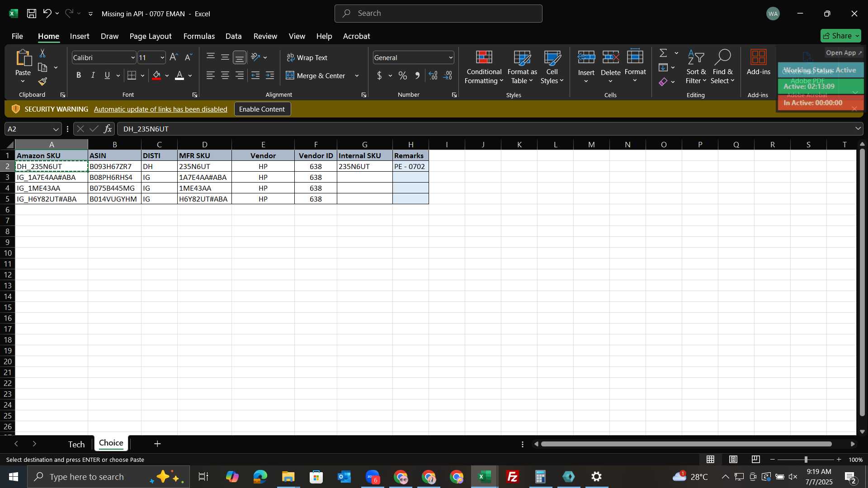Toggle Bold formatting
Viewport: 868px width, 488px height.
[x=79, y=76]
